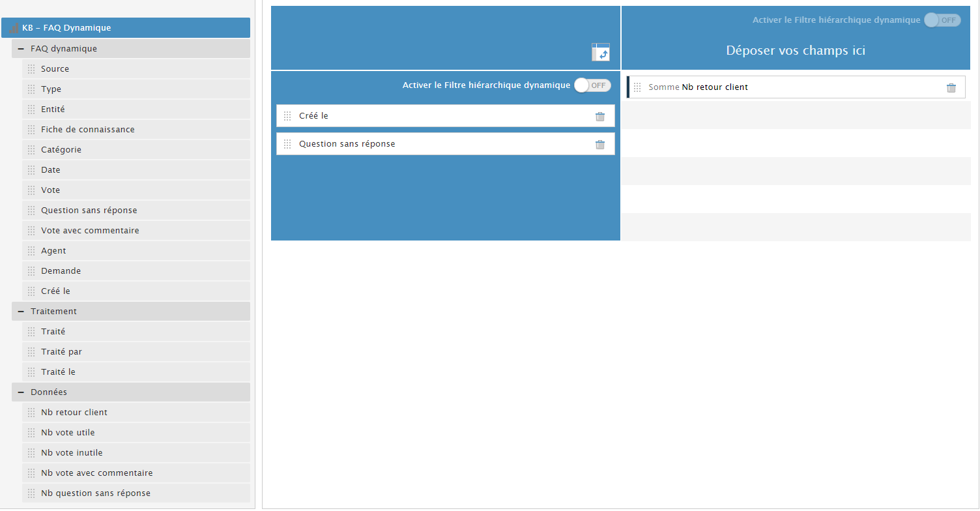Select the 'Traité par' field
Image resolution: width=980 pixels, height=511 pixels.
tap(61, 352)
